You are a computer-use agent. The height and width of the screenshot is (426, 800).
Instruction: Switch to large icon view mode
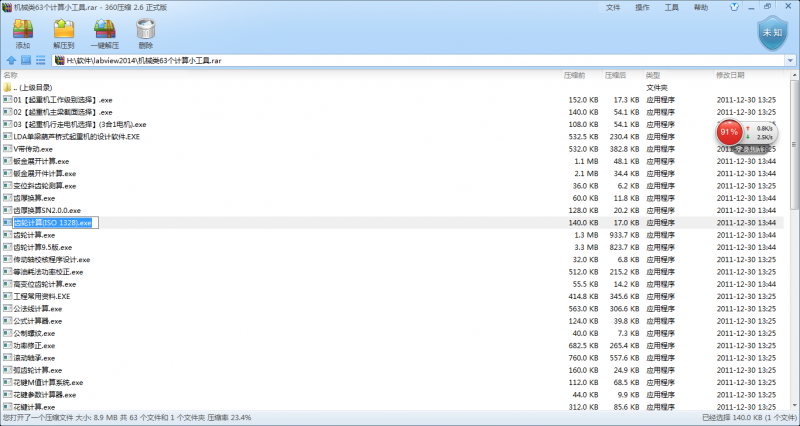click(26, 60)
